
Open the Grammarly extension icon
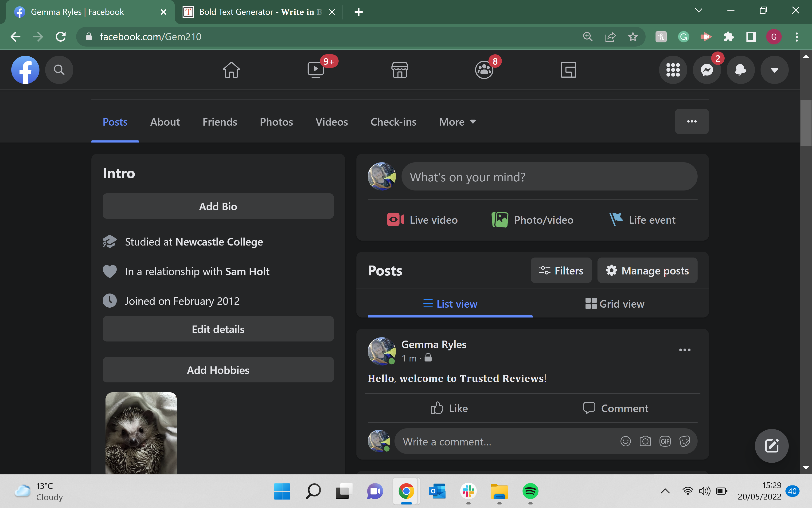click(683, 37)
